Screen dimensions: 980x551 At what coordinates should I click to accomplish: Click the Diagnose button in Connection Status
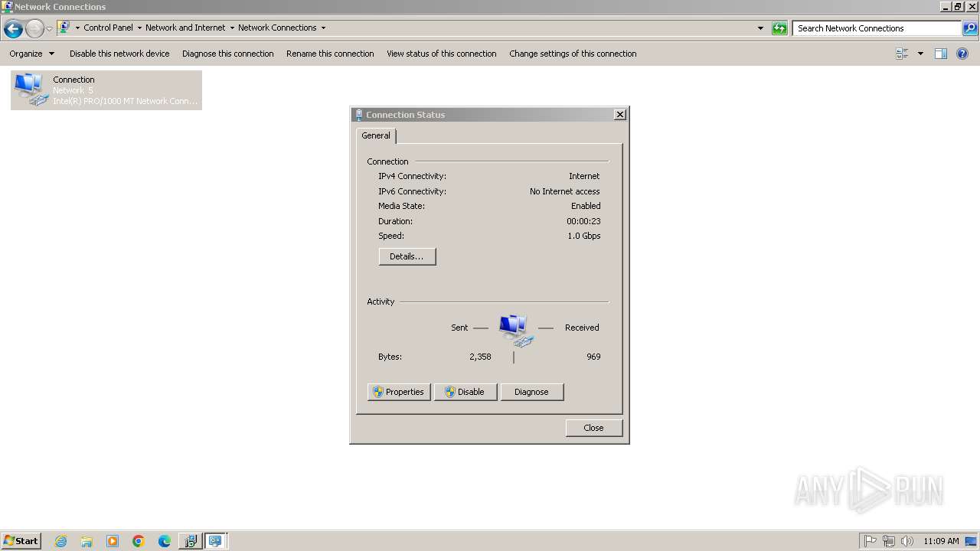(532, 392)
